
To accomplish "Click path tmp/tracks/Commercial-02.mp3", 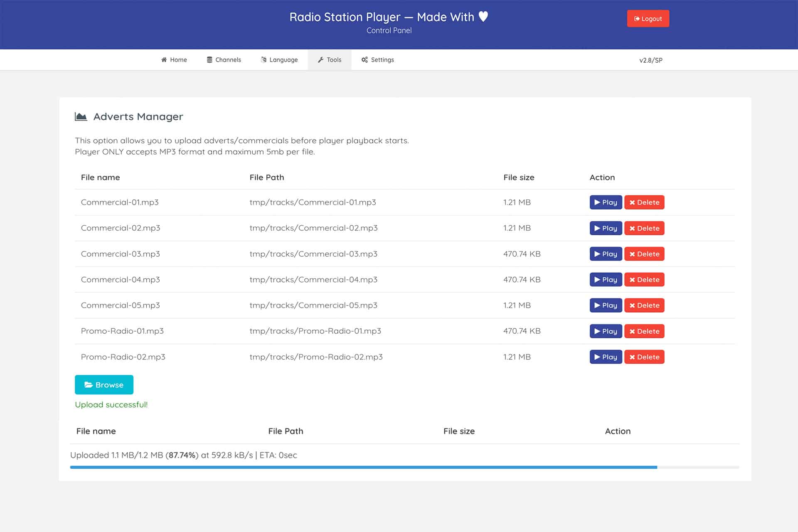I will 313,228.
